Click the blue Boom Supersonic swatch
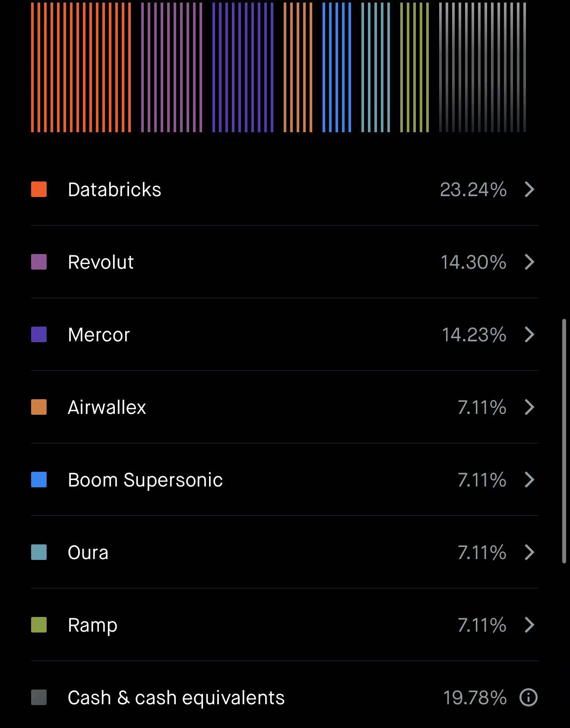Screen dimensions: 570x728 coord(39,480)
